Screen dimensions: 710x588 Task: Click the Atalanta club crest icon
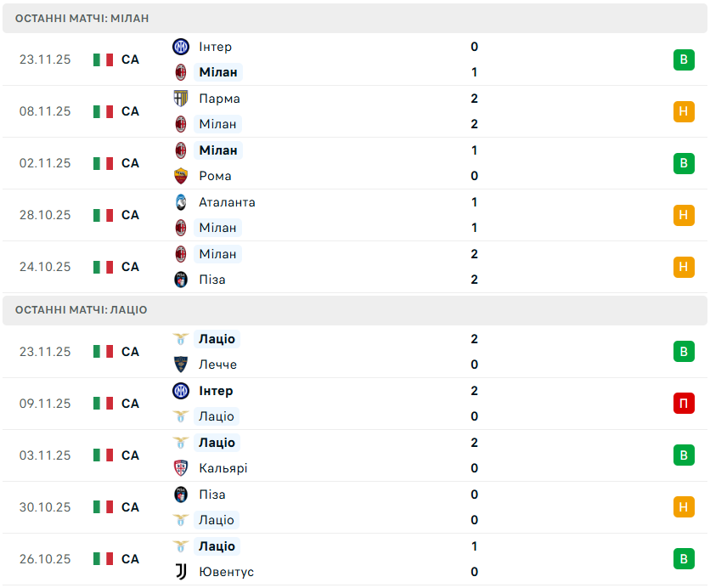(x=180, y=202)
